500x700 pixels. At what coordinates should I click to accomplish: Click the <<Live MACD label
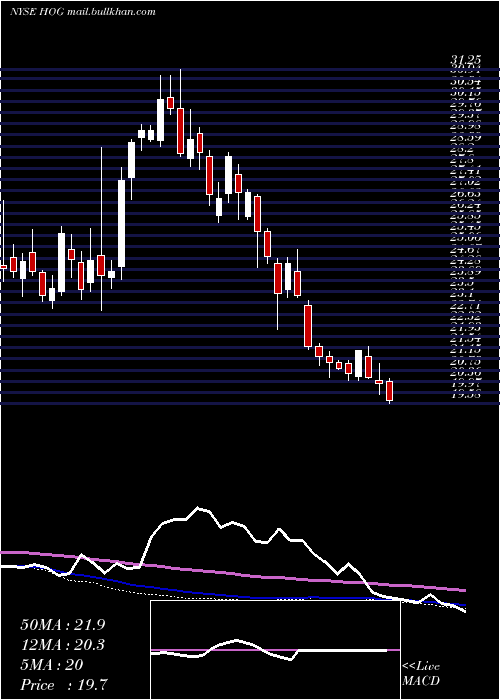(421, 674)
